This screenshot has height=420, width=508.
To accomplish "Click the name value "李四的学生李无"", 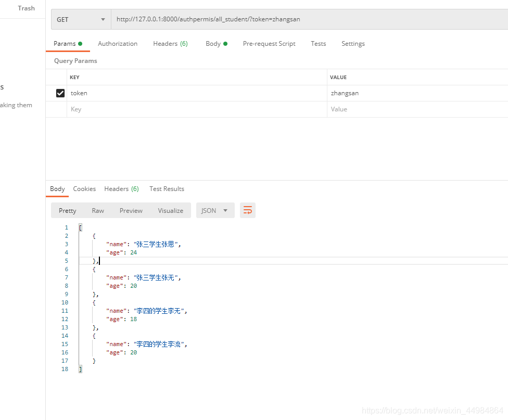I will 159,311.
